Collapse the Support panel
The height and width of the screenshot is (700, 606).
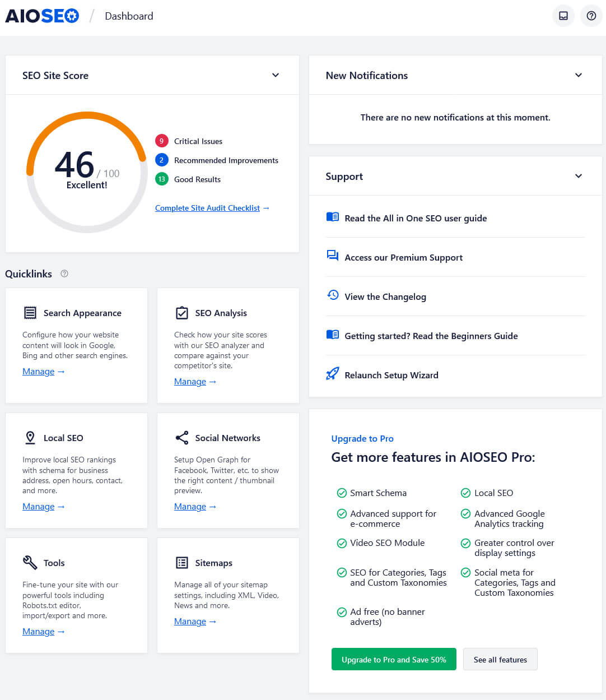(x=578, y=175)
